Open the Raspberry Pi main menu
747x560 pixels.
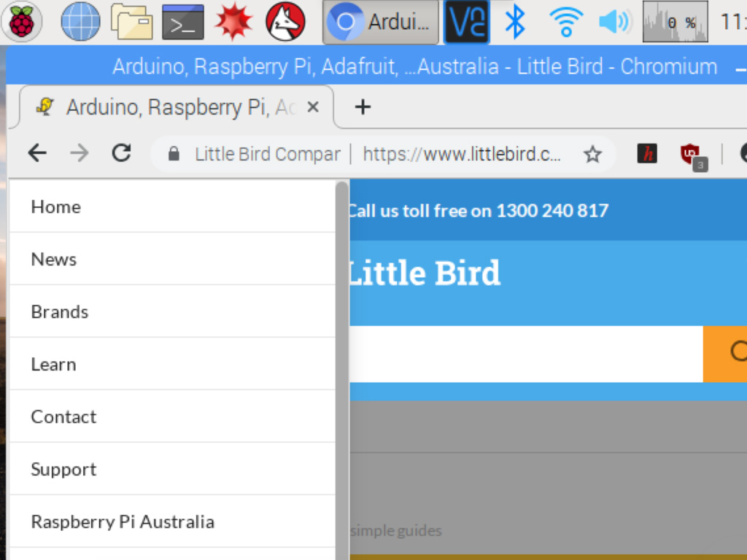(x=21, y=21)
